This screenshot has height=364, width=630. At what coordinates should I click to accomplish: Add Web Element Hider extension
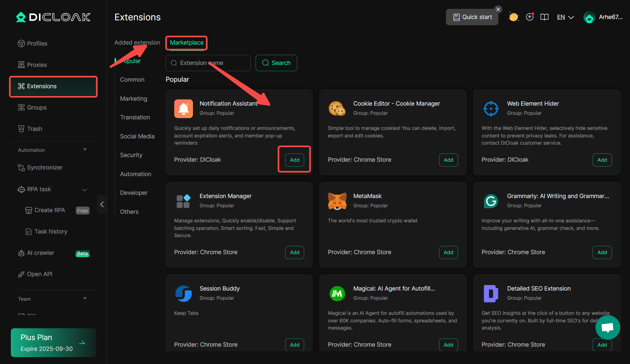click(602, 160)
